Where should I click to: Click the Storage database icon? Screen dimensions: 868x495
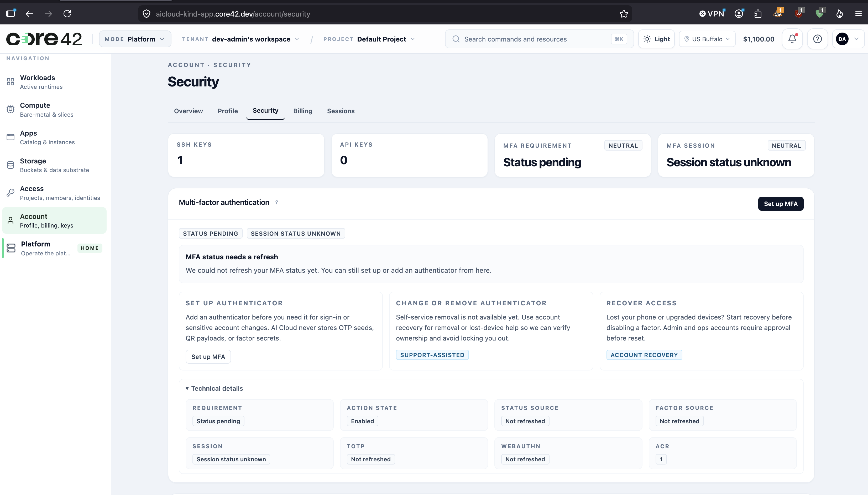pos(11,165)
